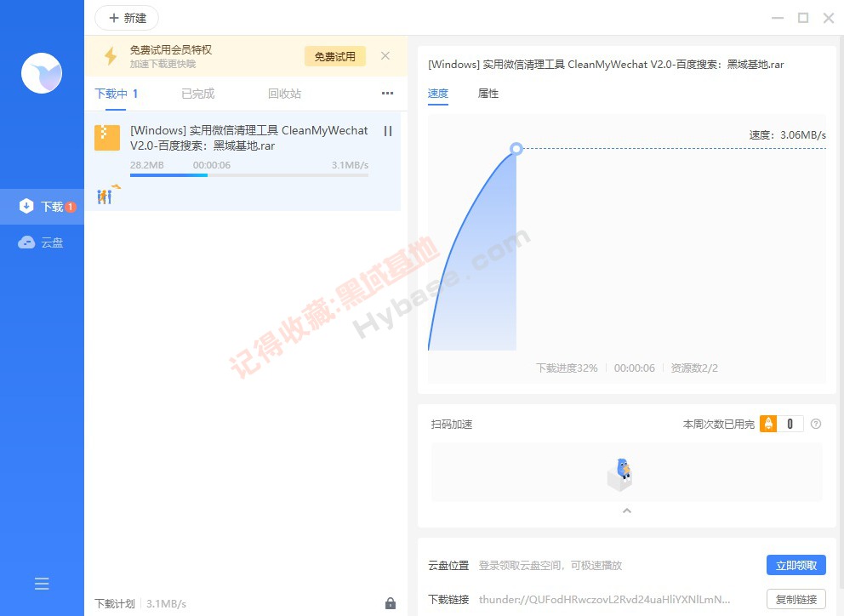Dismiss the member trial banner
Screen dimensions: 844x616
(x=385, y=56)
